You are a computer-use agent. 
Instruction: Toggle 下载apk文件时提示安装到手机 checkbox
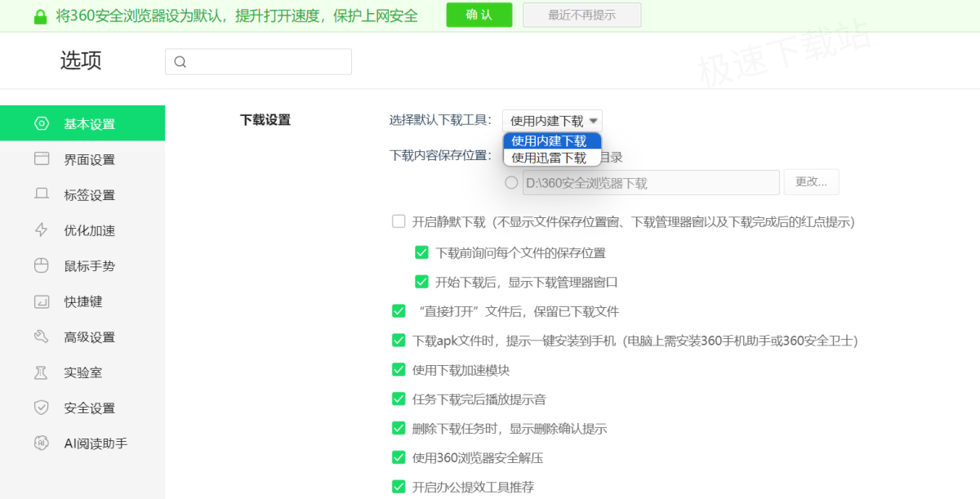click(x=399, y=341)
